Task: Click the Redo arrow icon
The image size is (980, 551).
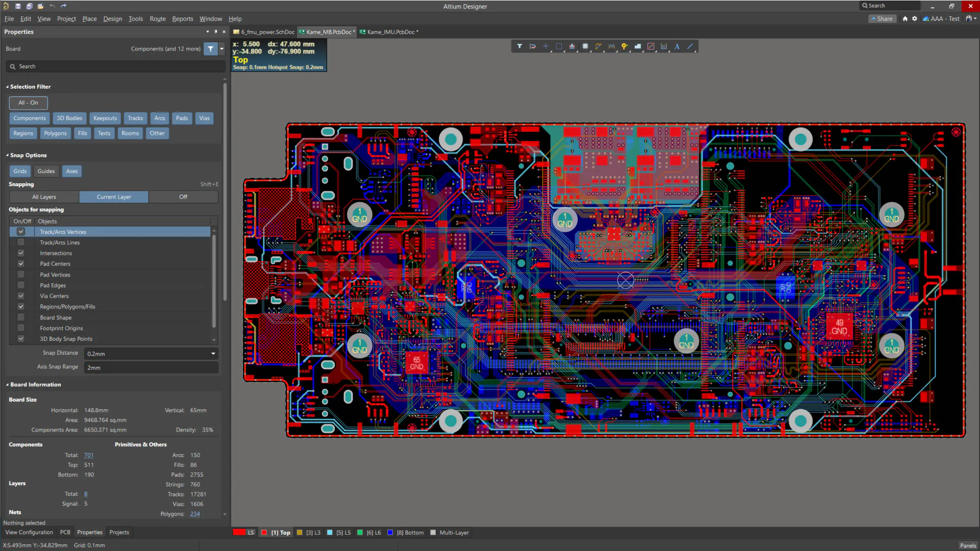Action: point(63,6)
